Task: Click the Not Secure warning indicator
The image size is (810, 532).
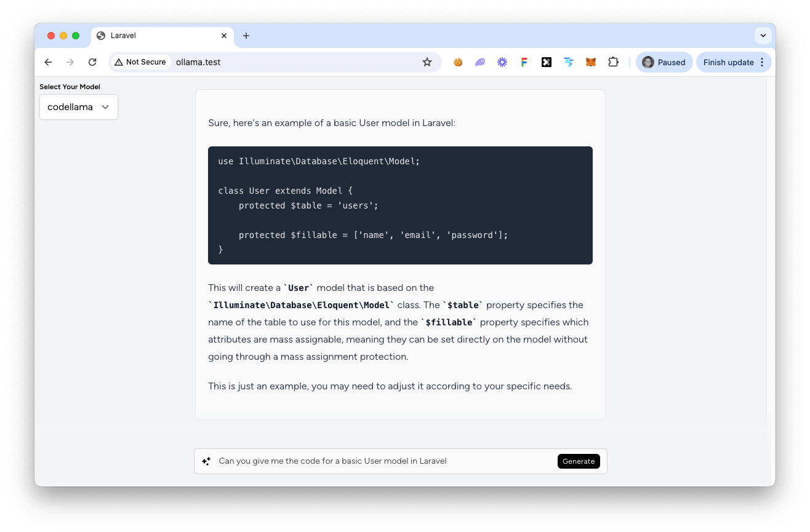Action: click(140, 62)
